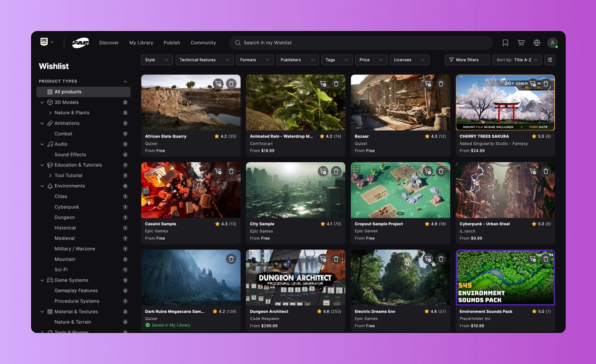Open the Community menu

pyautogui.click(x=203, y=43)
